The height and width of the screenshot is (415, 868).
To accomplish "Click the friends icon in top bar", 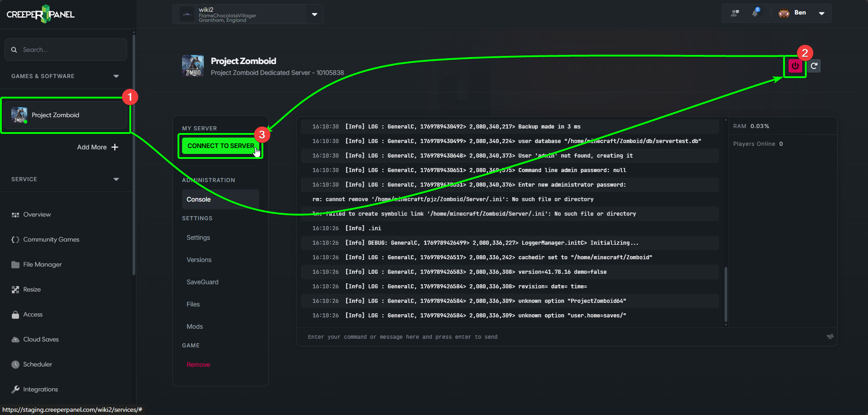I will click(x=735, y=13).
